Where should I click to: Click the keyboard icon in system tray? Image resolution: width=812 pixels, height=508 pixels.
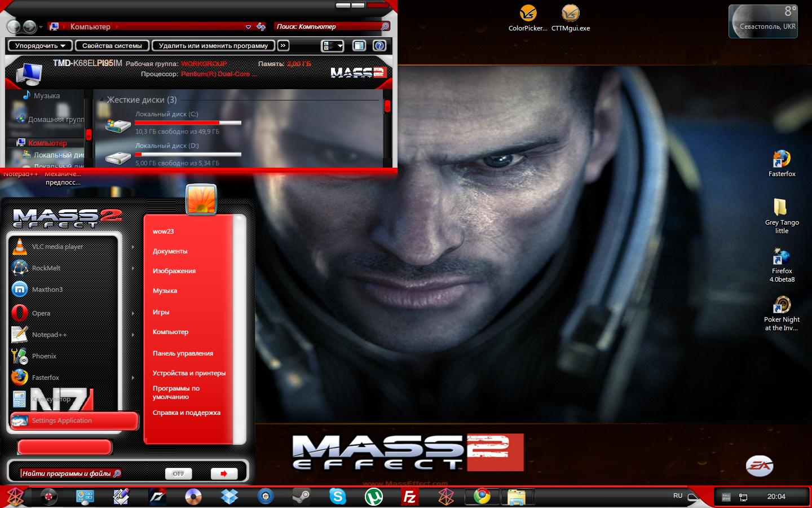tap(726, 497)
